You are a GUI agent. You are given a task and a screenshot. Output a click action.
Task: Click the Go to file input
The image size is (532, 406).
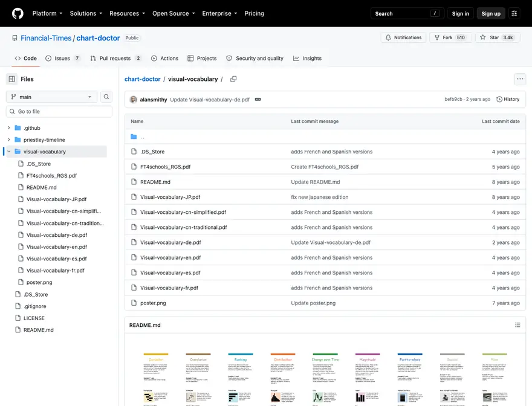click(x=59, y=112)
